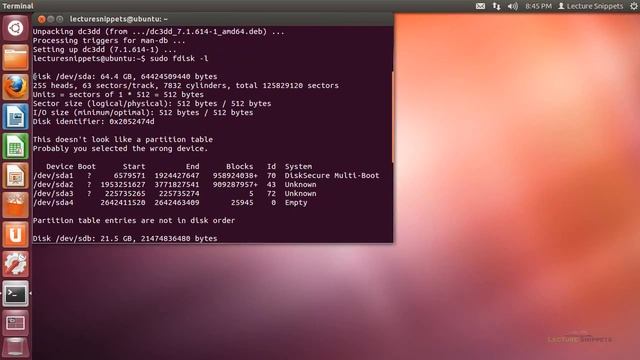640x360 pixels.
Task: Select the Terminal icon in the launcher
Action: point(16,293)
